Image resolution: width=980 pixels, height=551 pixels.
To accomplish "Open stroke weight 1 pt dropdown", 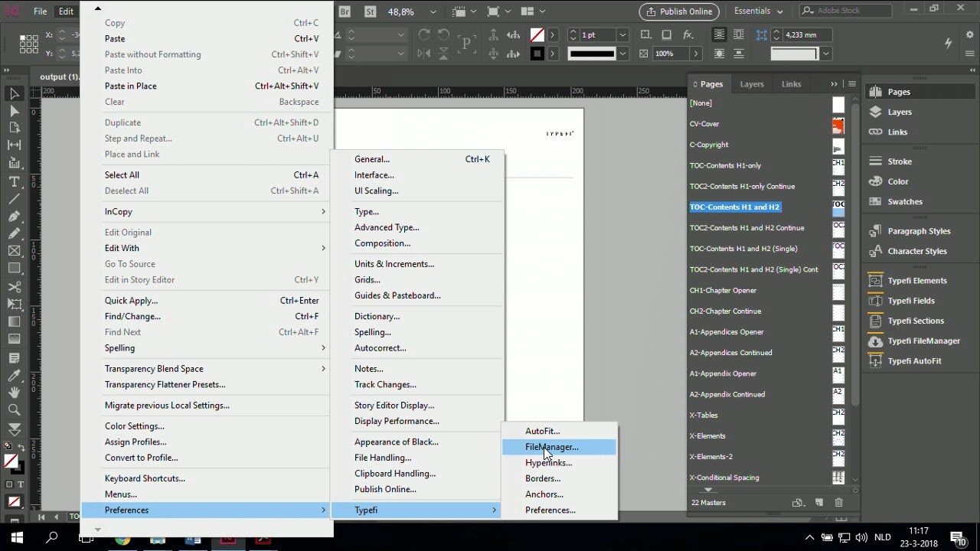I will click(x=622, y=35).
